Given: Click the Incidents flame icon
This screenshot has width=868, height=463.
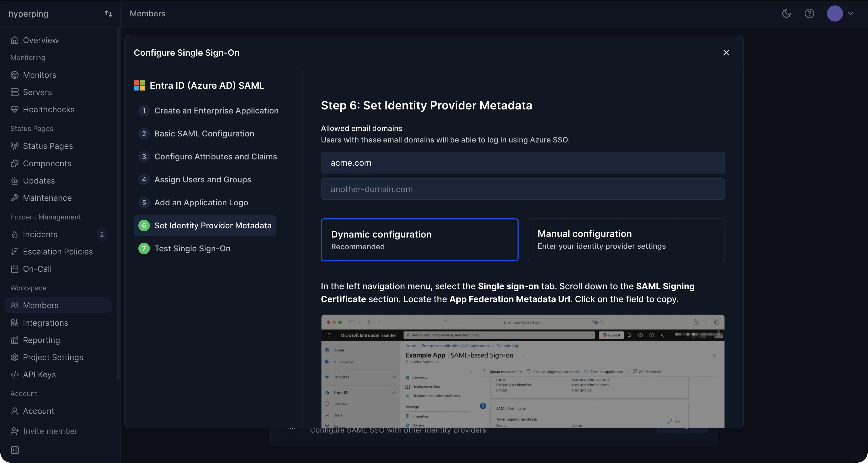Looking at the screenshot, I should [x=14, y=234].
